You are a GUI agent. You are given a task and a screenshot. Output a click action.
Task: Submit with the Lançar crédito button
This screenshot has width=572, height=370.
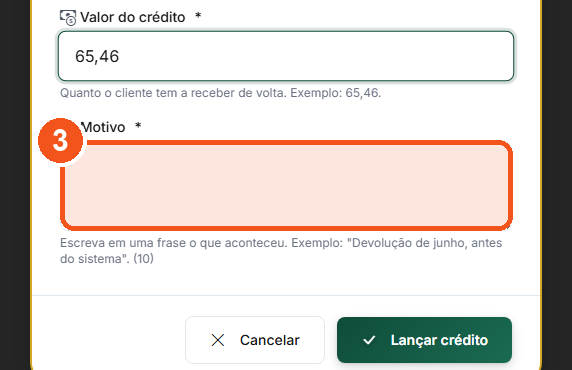coord(425,340)
